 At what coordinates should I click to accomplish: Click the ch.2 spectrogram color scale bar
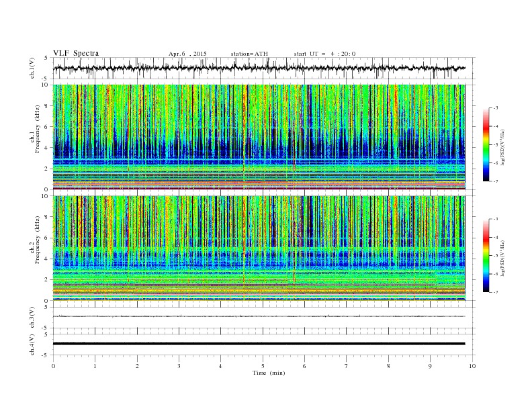click(x=486, y=256)
